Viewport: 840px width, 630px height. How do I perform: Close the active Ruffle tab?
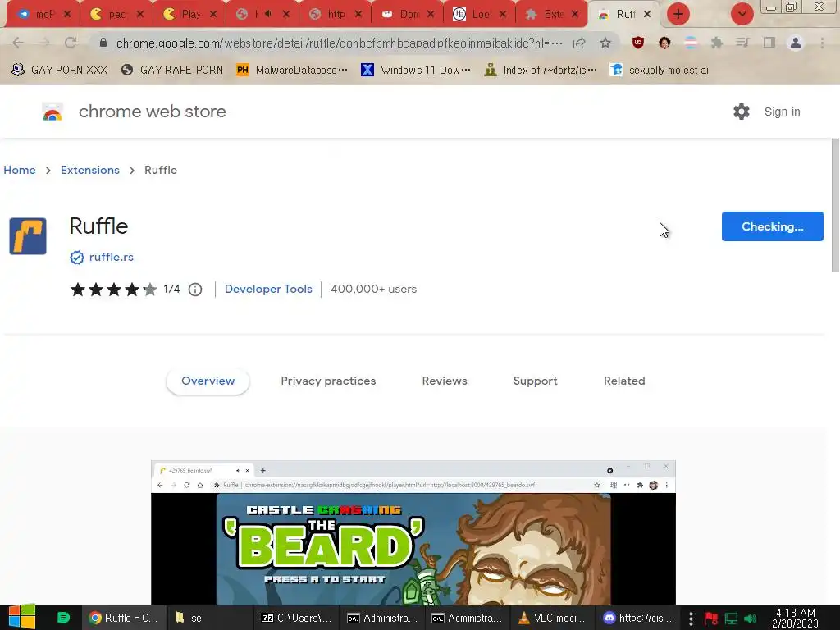coord(647,15)
